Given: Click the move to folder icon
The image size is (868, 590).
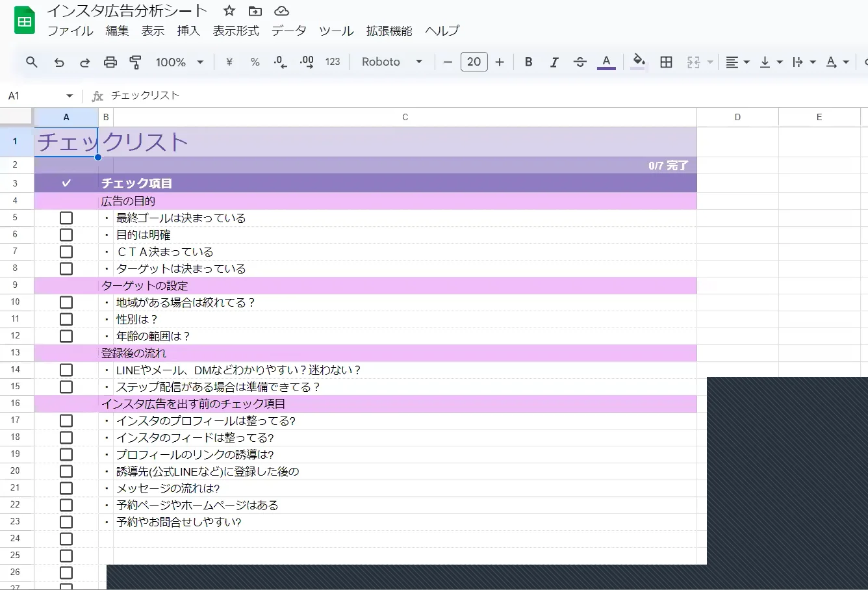Looking at the screenshot, I should (x=255, y=11).
